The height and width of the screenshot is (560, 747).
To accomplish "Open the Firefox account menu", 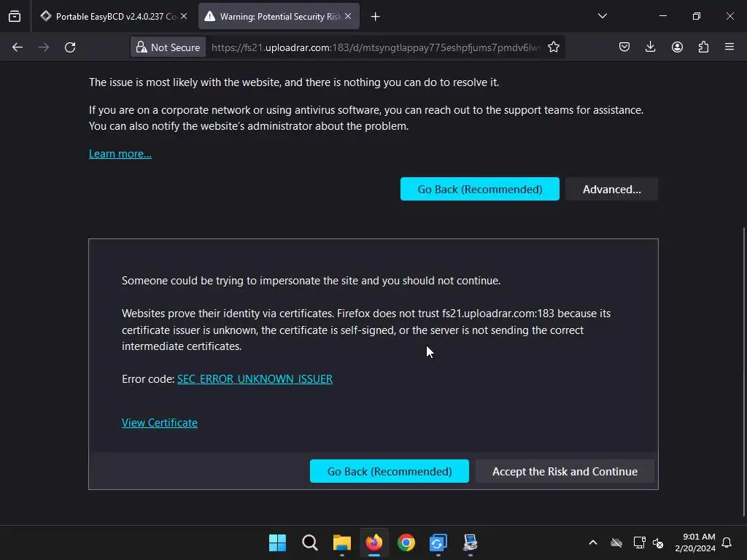I will tap(678, 47).
